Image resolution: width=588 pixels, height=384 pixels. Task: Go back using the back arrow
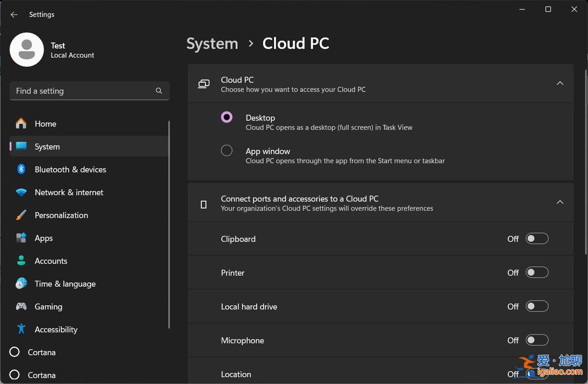coord(14,14)
